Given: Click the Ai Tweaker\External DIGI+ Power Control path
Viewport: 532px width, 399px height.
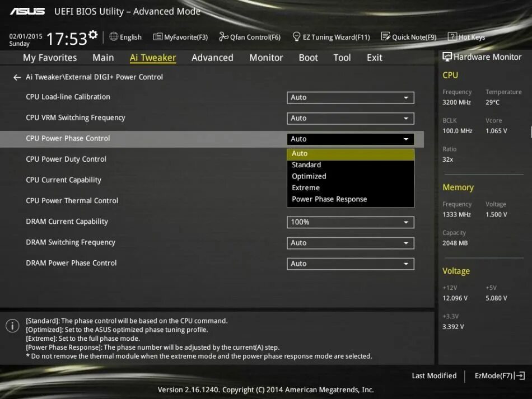Looking at the screenshot, I should pyautogui.click(x=94, y=77).
